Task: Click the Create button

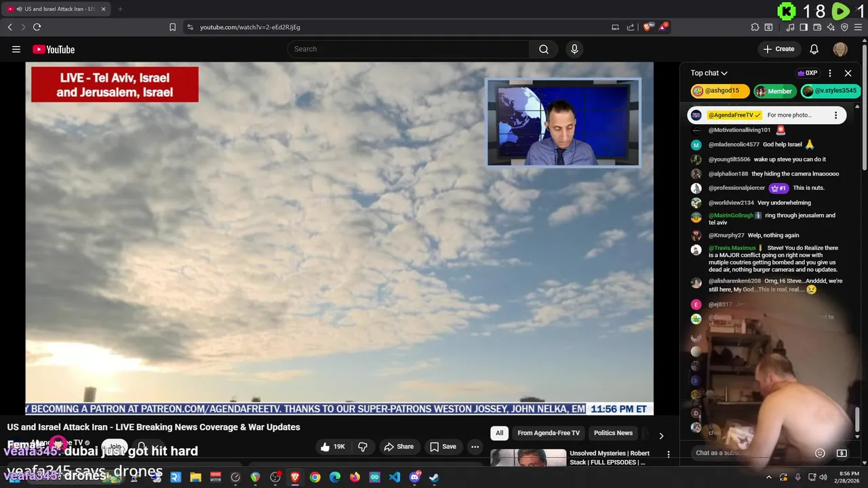Action: click(x=778, y=49)
